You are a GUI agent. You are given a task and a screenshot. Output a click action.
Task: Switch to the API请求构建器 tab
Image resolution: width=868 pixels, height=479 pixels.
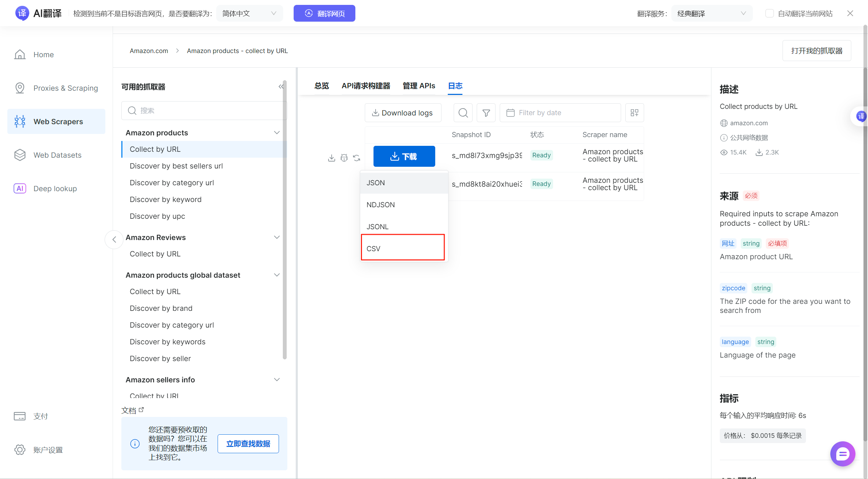click(x=366, y=86)
